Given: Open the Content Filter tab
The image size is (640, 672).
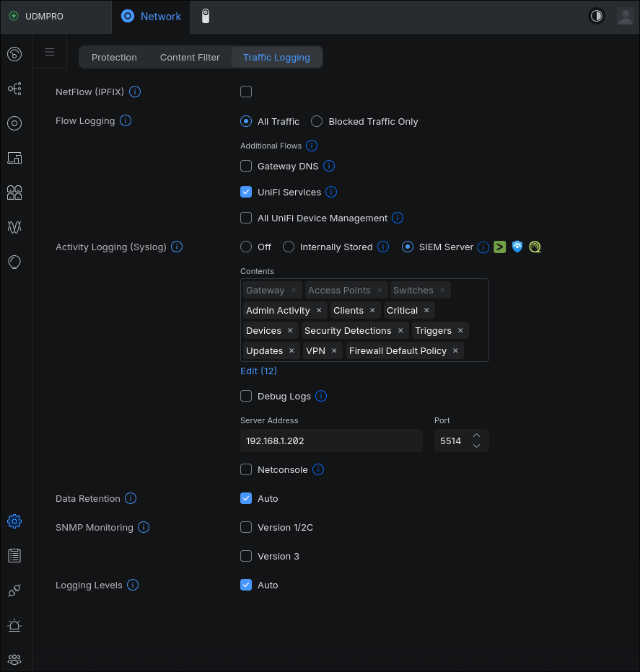Looking at the screenshot, I should (189, 57).
